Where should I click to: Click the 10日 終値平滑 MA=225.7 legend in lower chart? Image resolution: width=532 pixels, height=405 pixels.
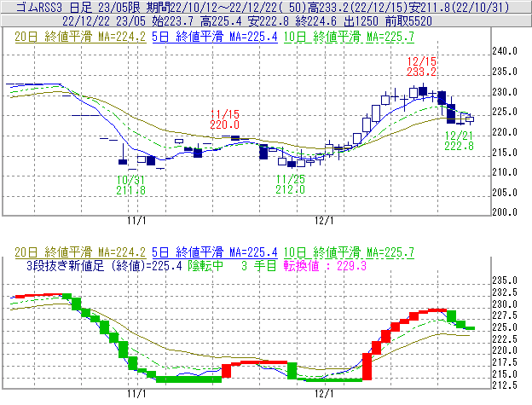tap(349, 252)
